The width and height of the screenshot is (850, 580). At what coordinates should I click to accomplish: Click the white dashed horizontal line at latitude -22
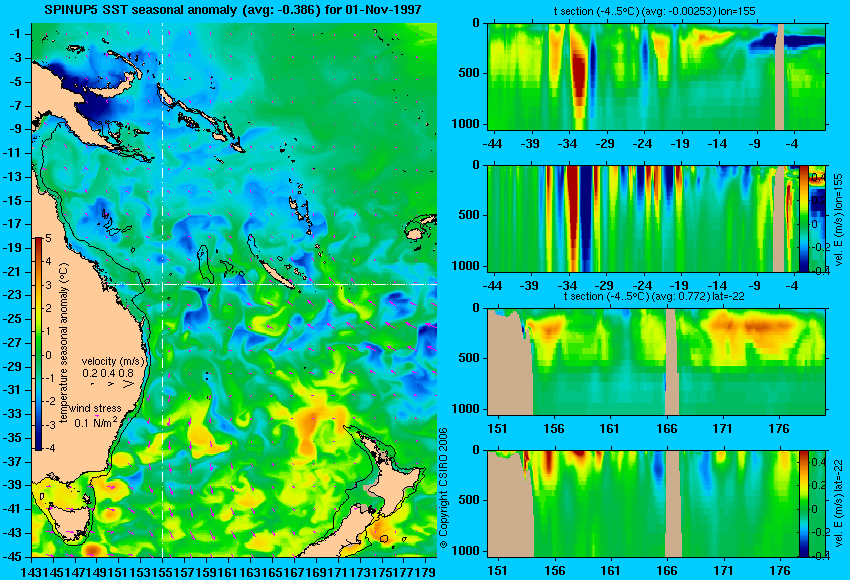click(x=271, y=284)
